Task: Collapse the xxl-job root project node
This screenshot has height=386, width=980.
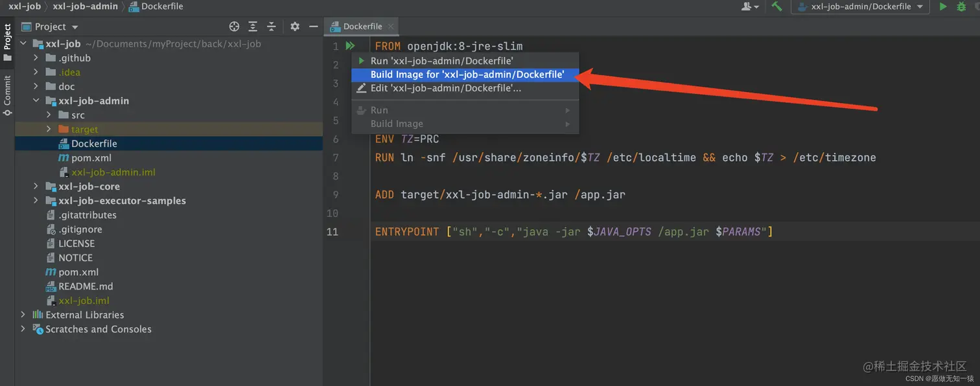Action: (x=23, y=44)
